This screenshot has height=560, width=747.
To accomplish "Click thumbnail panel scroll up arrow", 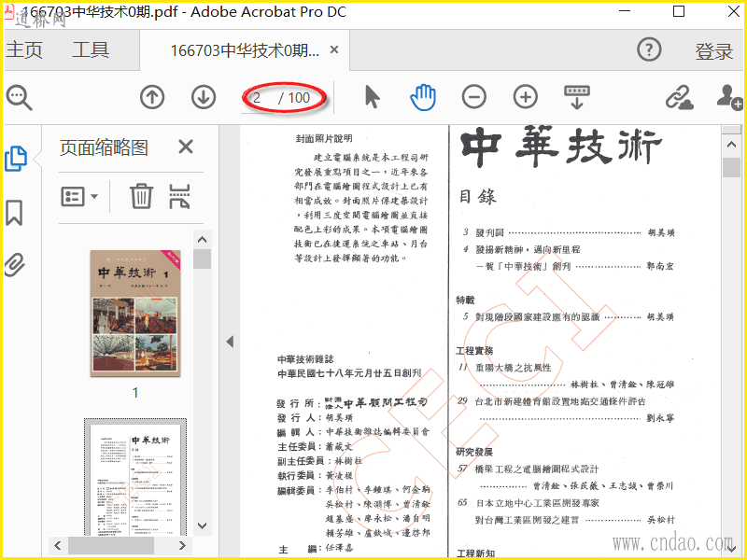I will click(202, 240).
